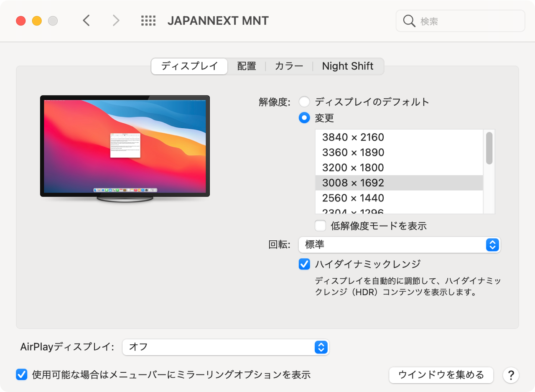Close the window with the red button
The width and height of the screenshot is (535, 392).
pos(21,20)
